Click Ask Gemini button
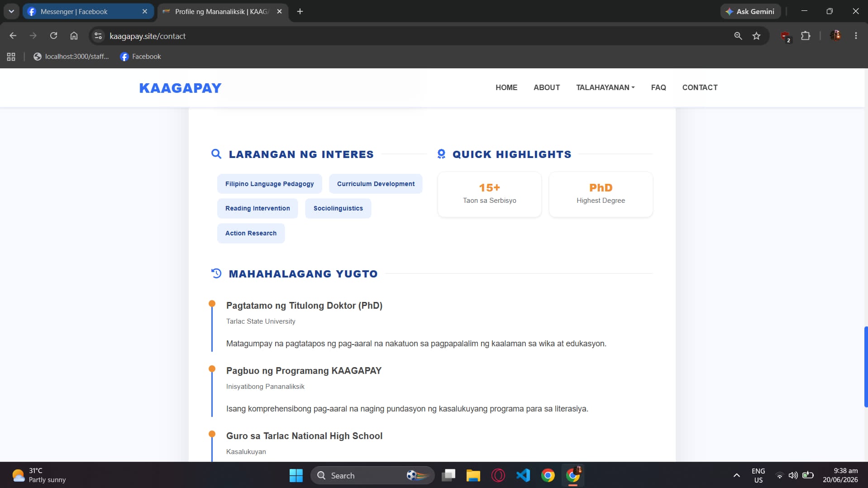Viewport: 868px width, 488px height. (750, 11)
